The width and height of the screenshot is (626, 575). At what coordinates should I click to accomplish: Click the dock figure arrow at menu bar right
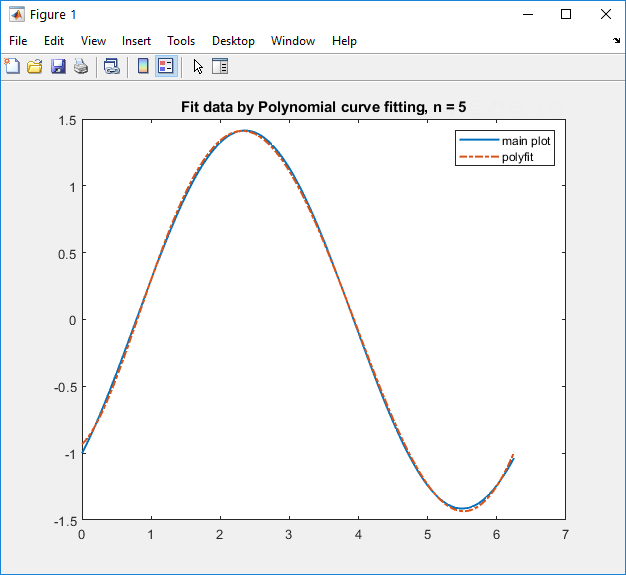click(616, 41)
